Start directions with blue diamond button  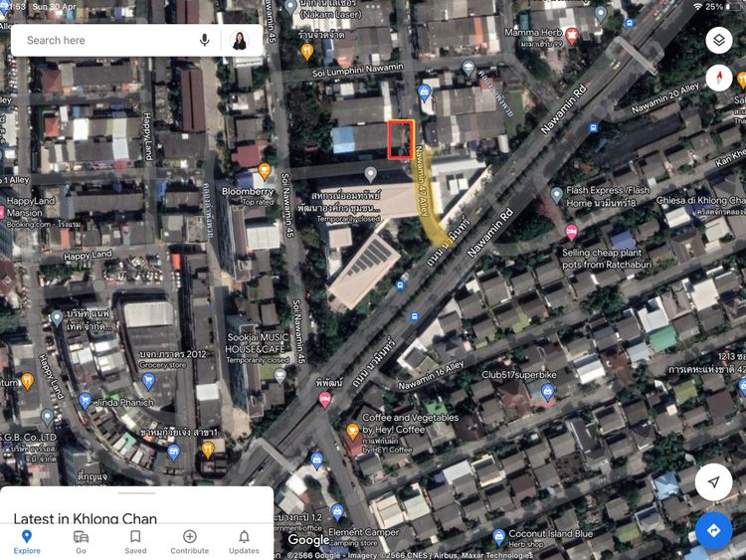pyautogui.click(x=713, y=530)
